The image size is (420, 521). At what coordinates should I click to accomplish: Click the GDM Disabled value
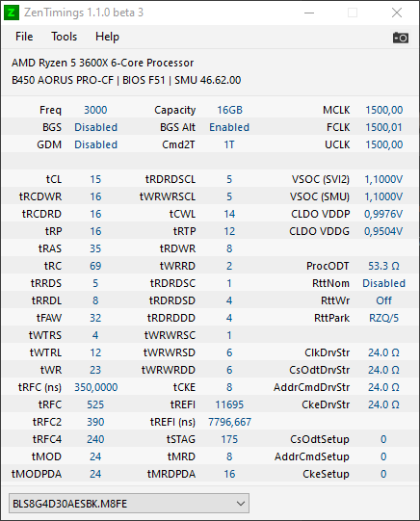coord(95,144)
